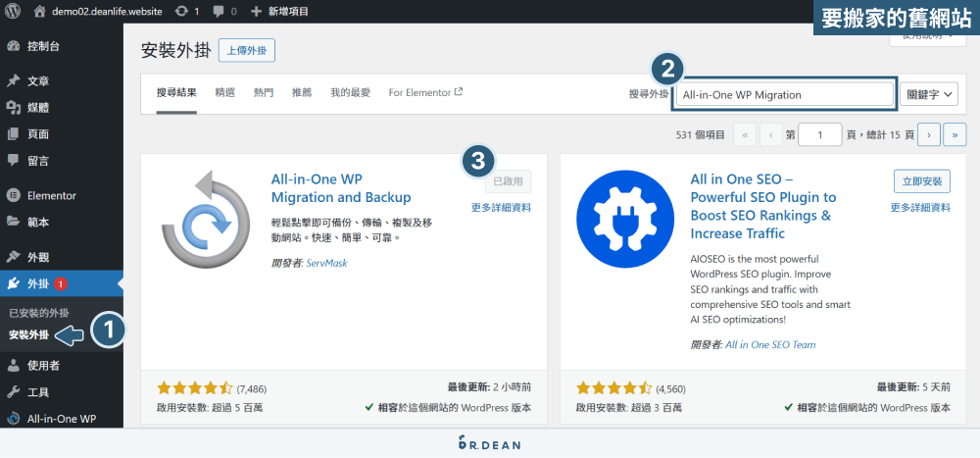Viewport: 980px width, 458px height.
Task: Open 頁面 pages menu
Action: (61, 134)
